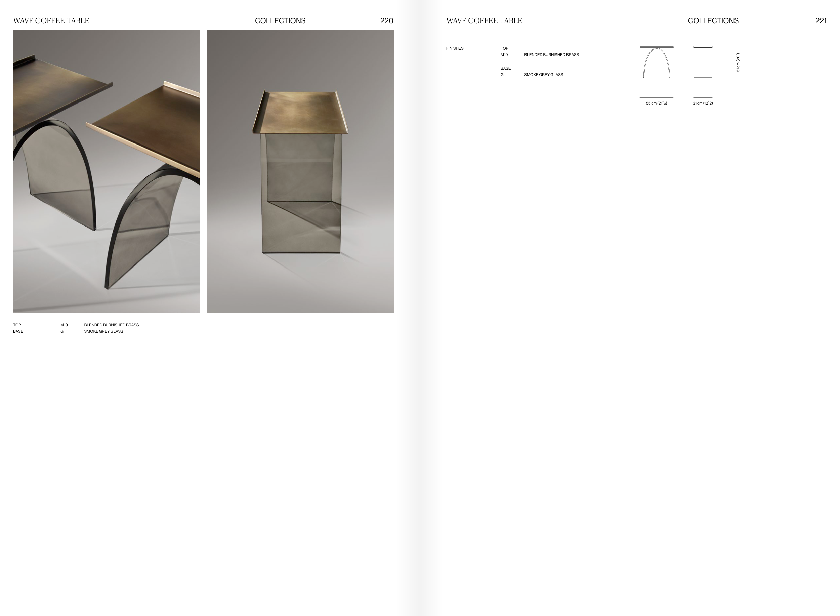Click right page COLLECTIONS header

[713, 21]
